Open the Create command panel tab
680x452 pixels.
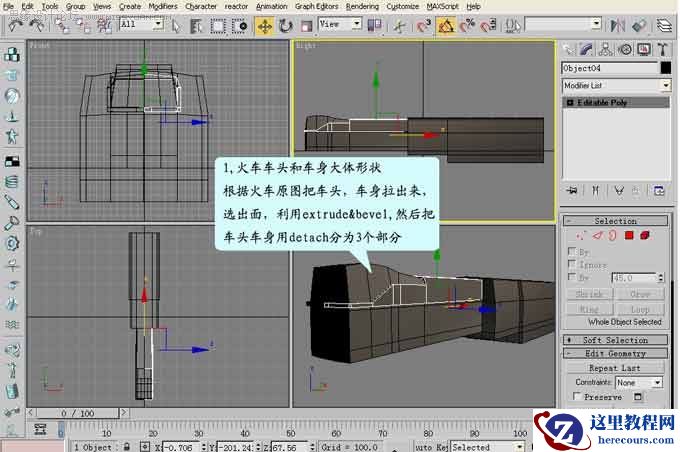tap(569, 49)
